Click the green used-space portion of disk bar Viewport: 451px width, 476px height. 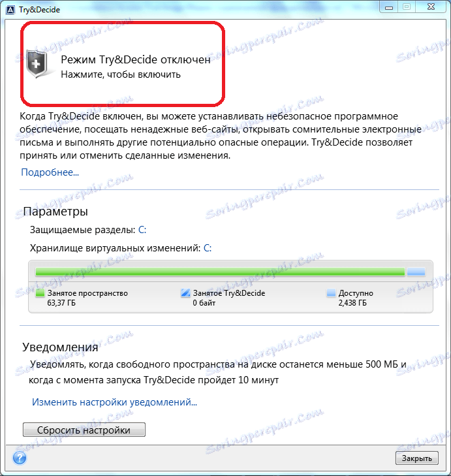pos(220,272)
